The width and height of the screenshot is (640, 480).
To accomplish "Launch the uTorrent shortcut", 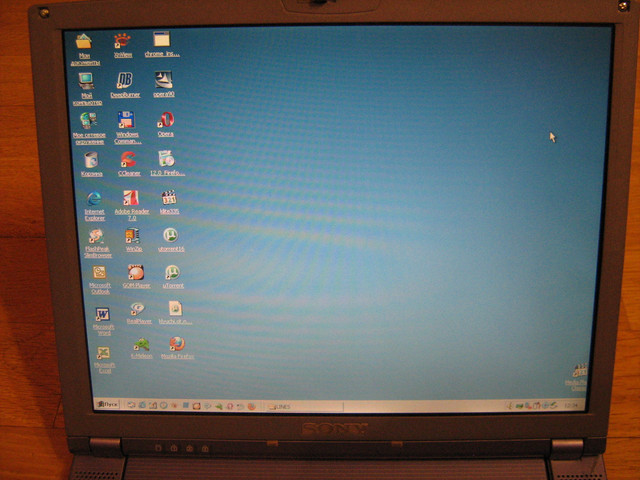I will tap(173, 272).
